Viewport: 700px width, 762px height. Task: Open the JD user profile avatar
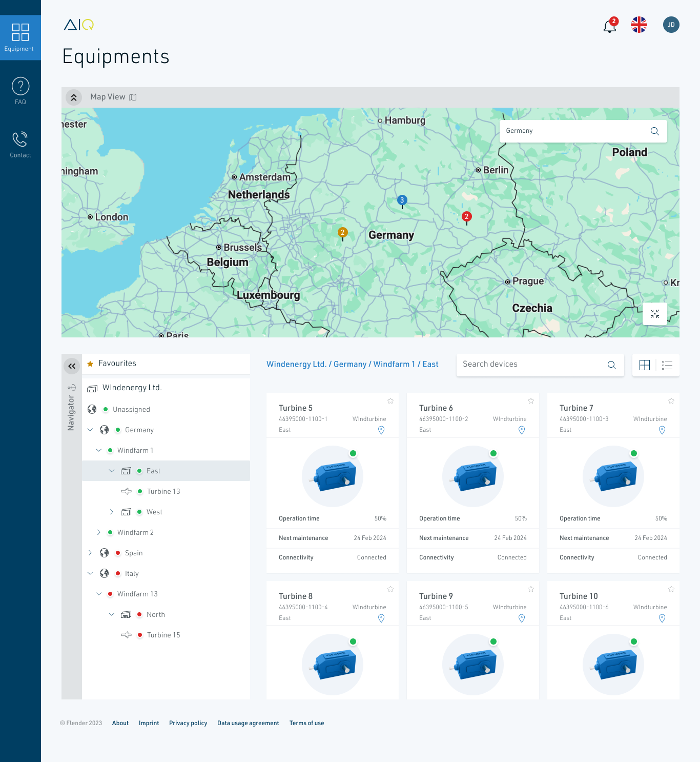coord(671,25)
